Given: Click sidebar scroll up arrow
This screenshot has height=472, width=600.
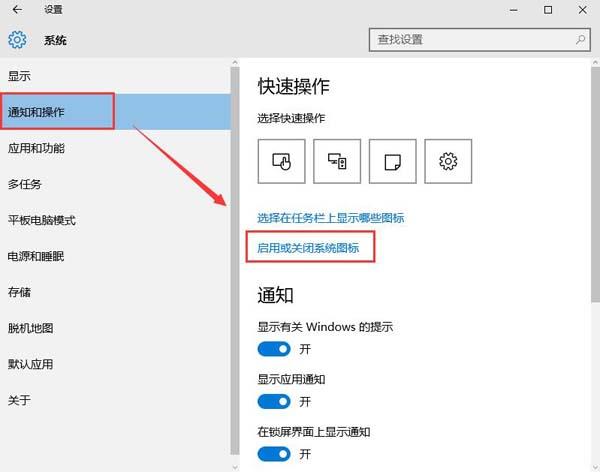Looking at the screenshot, I should pyautogui.click(x=235, y=62).
